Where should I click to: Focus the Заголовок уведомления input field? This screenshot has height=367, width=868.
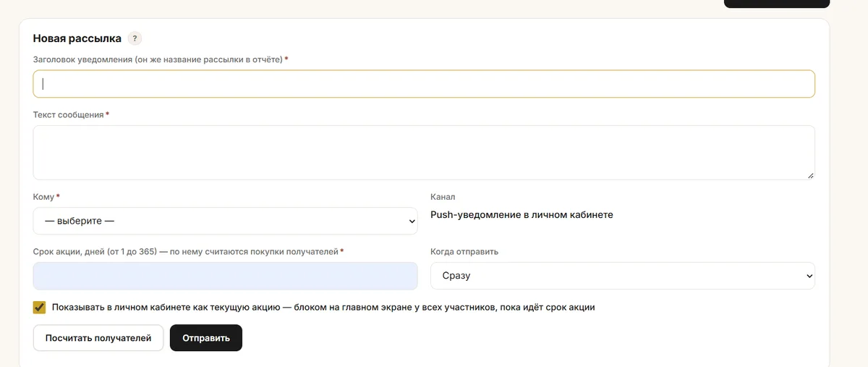424,84
